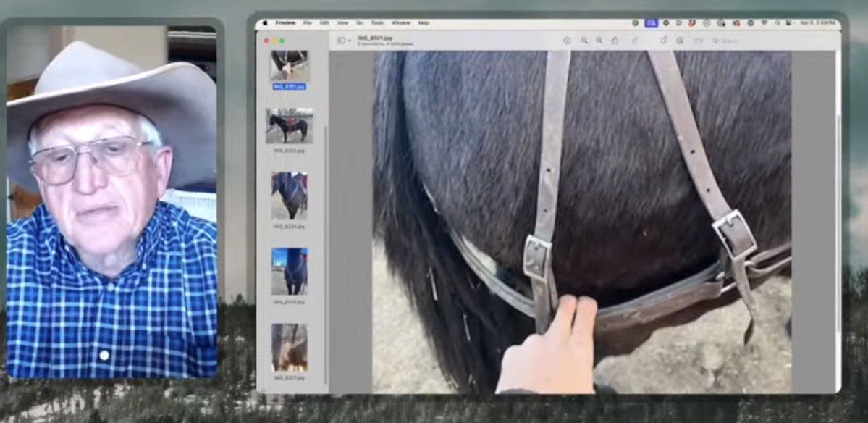Screen dimensions: 868x423
Task: Select the thumbnail of the saddled horse side view
Action: pos(289,126)
